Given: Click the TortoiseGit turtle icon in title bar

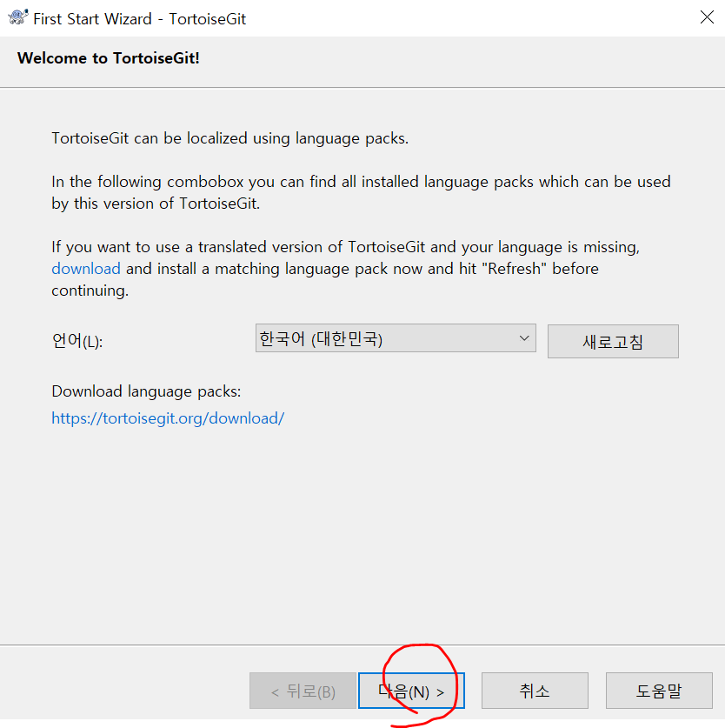Looking at the screenshot, I should pyautogui.click(x=18, y=17).
